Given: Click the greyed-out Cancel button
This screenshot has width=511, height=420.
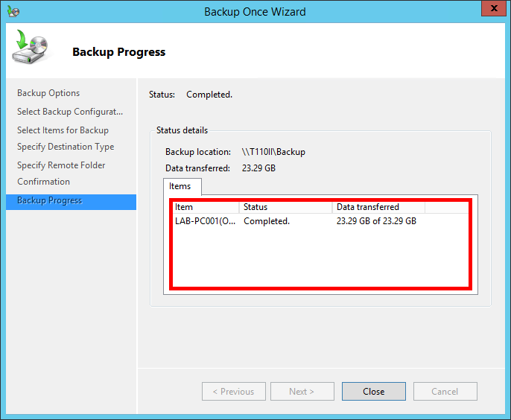Looking at the screenshot, I should (x=445, y=391).
